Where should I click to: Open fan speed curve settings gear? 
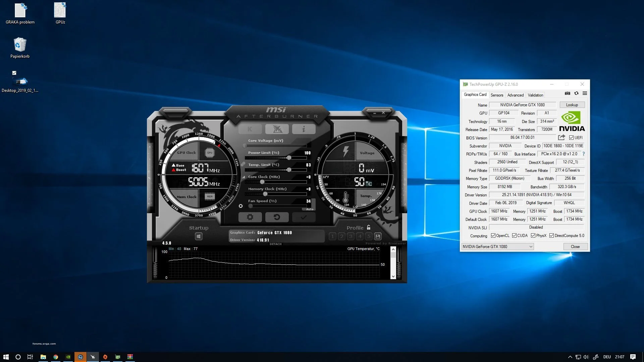point(240,206)
